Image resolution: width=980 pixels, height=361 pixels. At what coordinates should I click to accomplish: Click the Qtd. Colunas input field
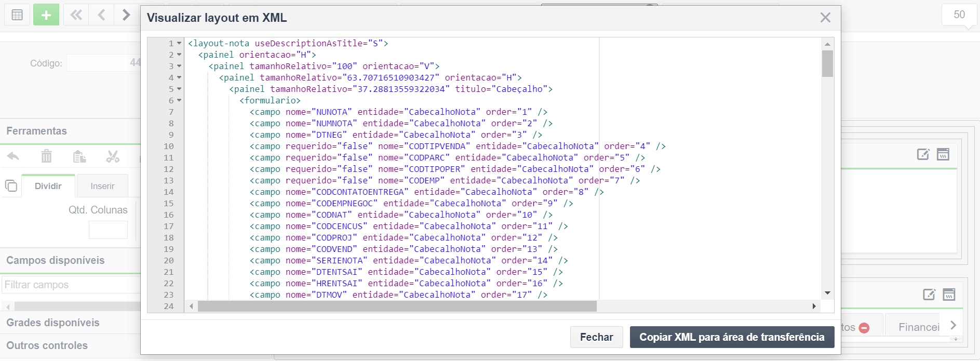[108, 230]
